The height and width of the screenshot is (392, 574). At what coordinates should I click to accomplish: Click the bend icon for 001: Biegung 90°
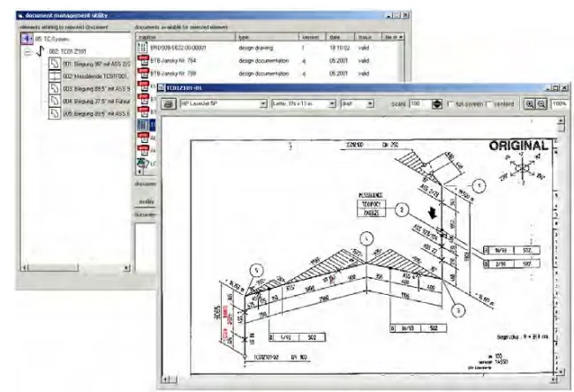(x=55, y=64)
